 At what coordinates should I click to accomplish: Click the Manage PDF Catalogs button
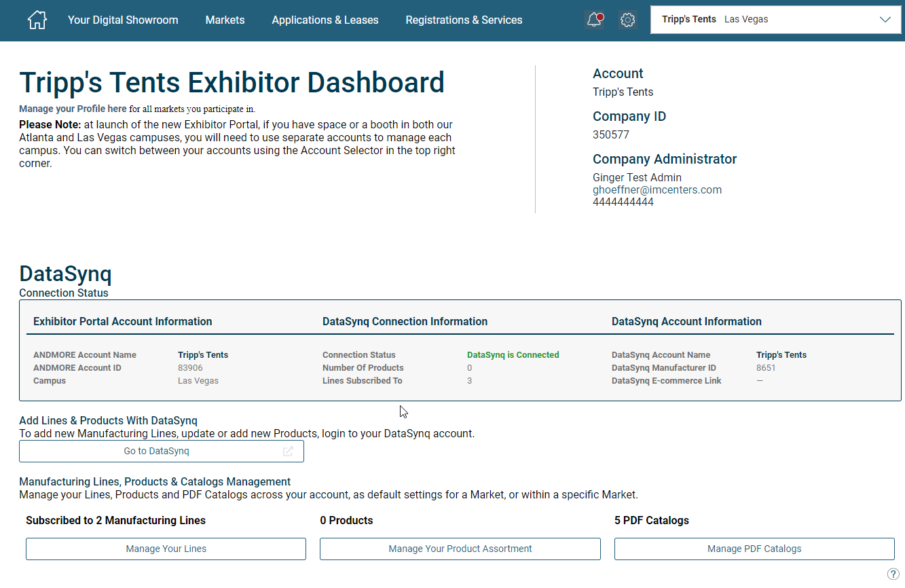click(754, 549)
